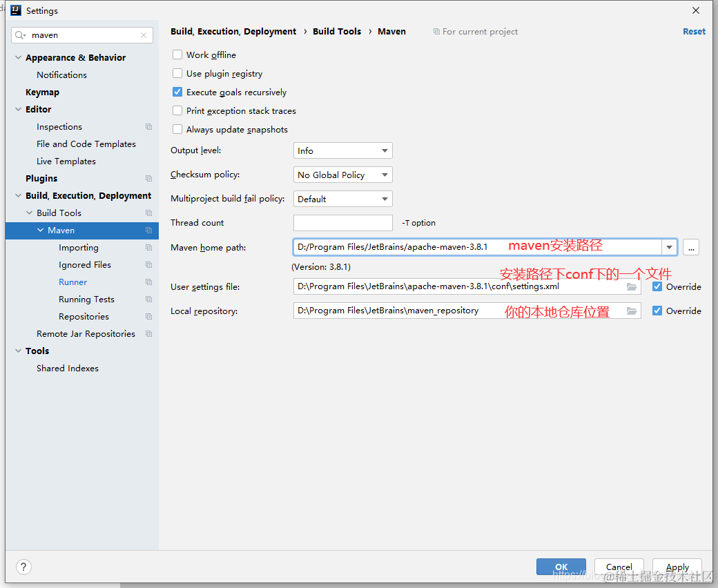The image size is (718, 588).
Task: Collapse the Maven node
Action: click(x=40, y=231)
